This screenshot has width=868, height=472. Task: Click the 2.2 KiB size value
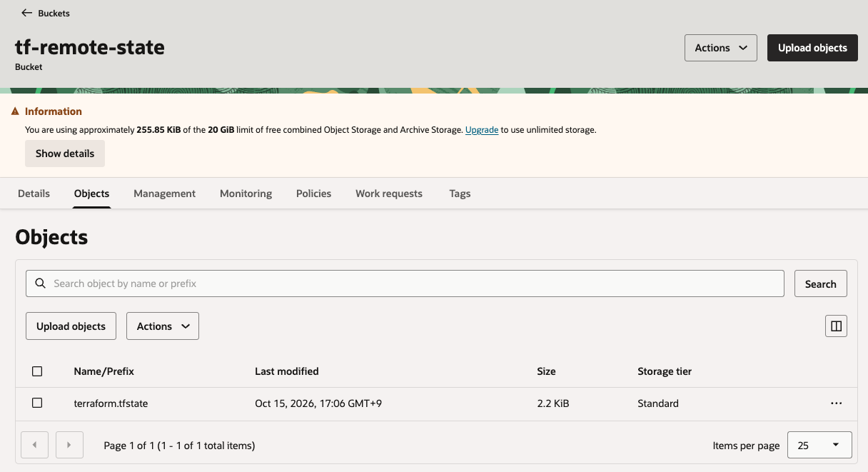pyautogui.click(x=553, y=403)
